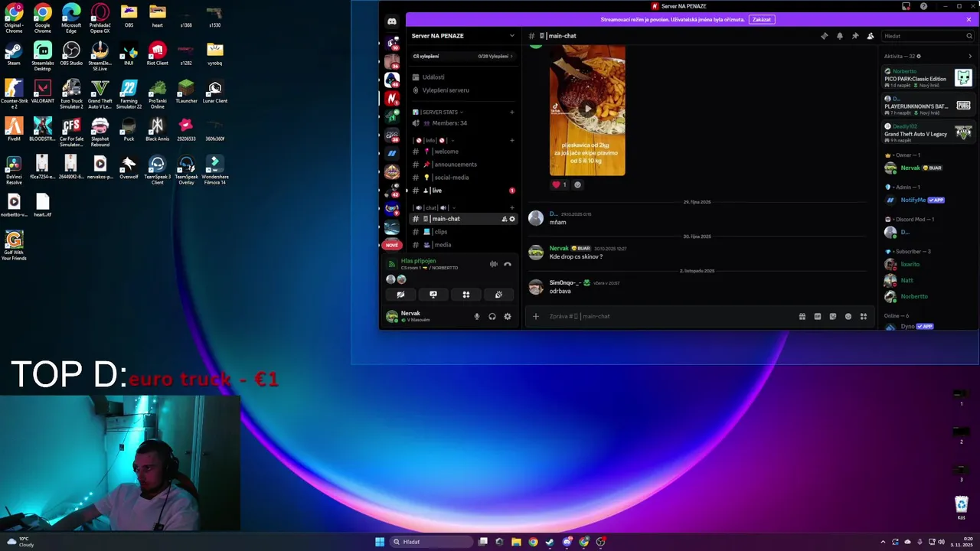Open sticker picker in chat box

(832, 316)
